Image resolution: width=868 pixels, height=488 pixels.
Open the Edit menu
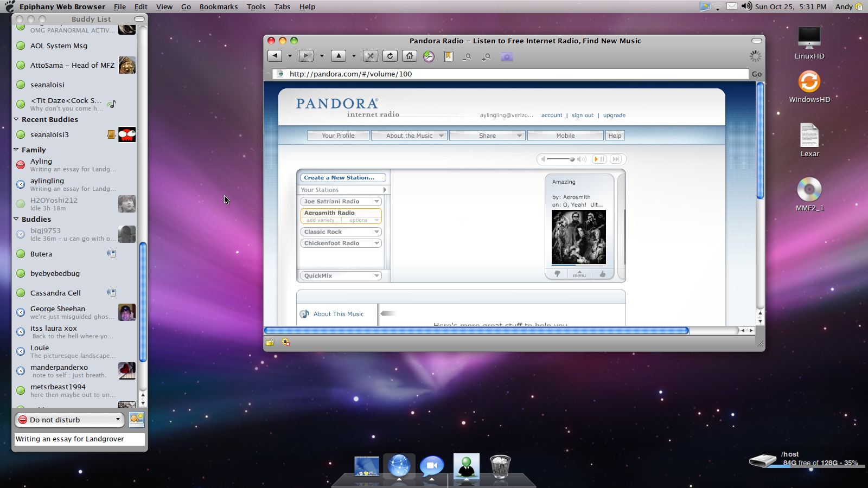coord(141,7)
